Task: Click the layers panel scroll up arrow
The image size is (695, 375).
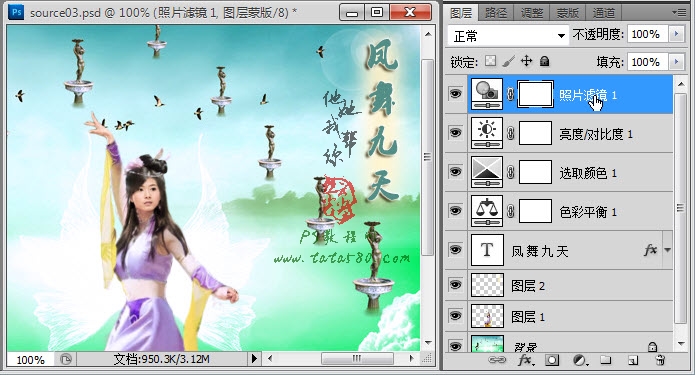Action: pos(681,83)
